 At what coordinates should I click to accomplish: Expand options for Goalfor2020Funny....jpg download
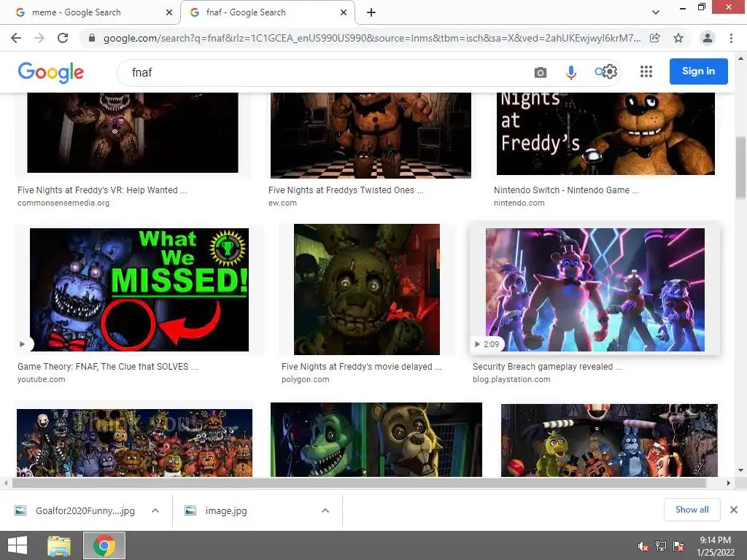coord(155,511)
